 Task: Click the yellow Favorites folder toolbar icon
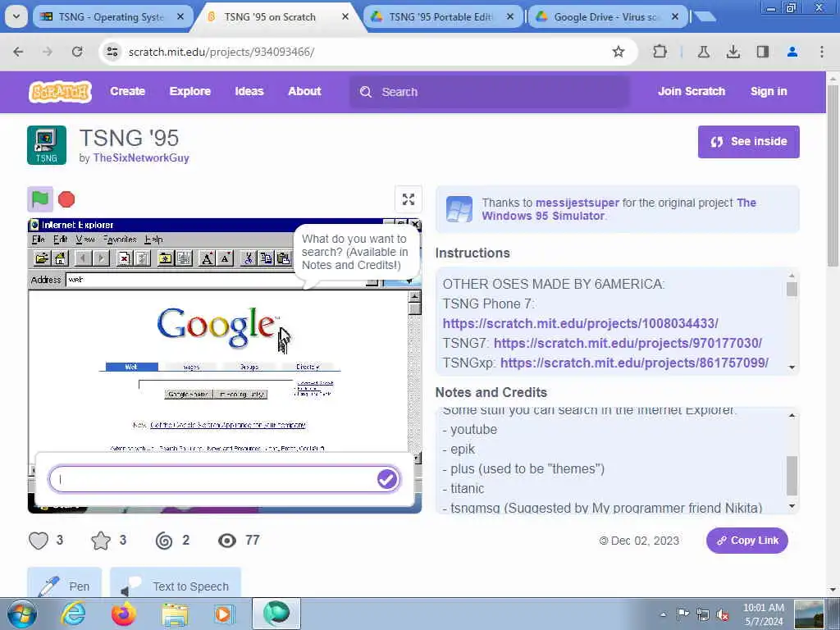pyautogui.click(x=166, y=258)
